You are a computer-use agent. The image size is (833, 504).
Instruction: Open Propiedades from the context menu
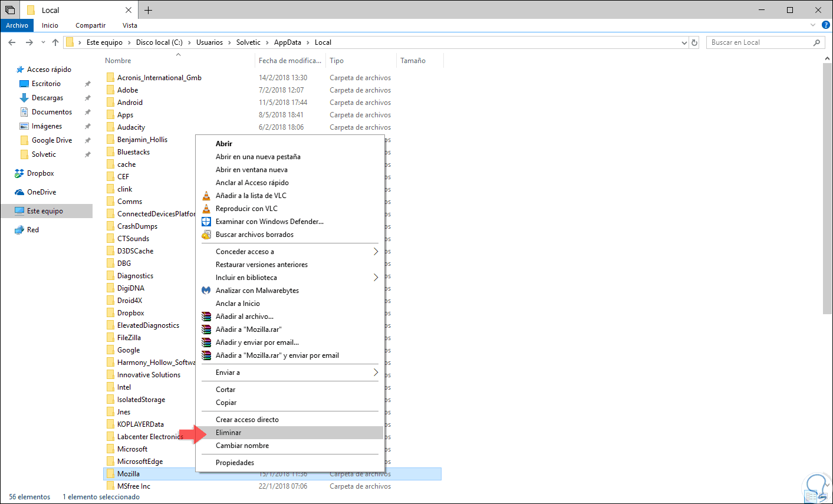289,463
